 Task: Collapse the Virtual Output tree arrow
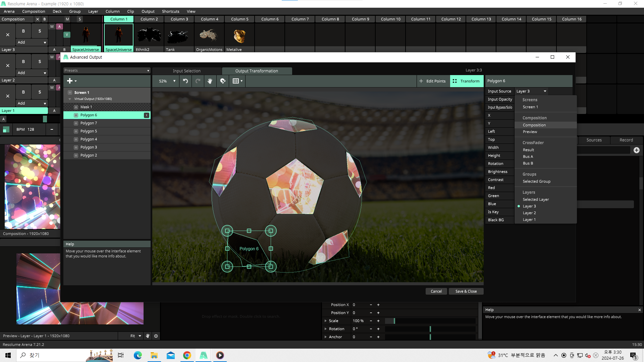coord(70,99)
